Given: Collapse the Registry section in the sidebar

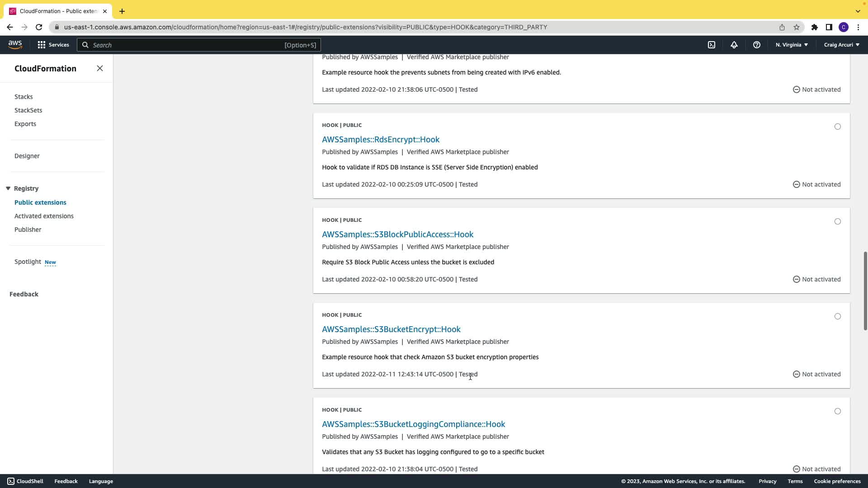Looking at the screenshot, I should click(x=8, y=188).
